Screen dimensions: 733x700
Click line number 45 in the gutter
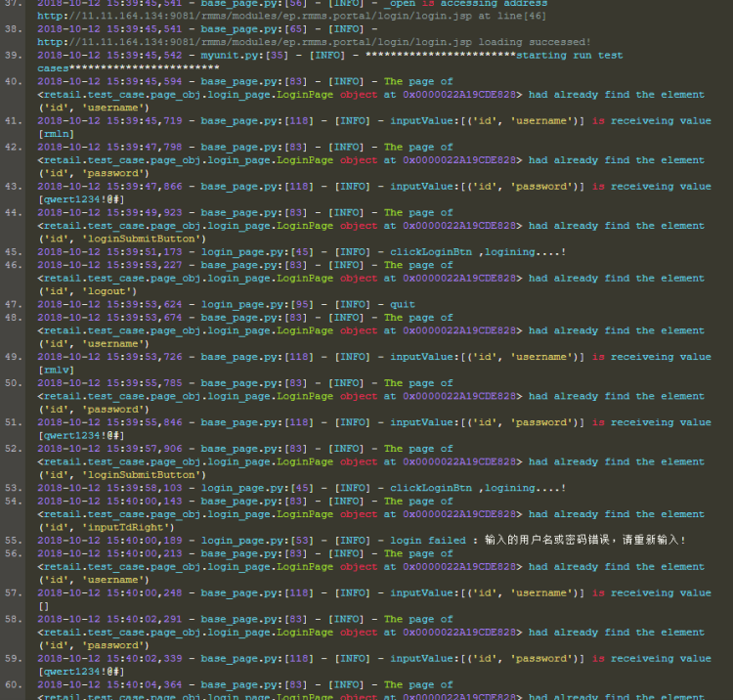tap(13, 252)
